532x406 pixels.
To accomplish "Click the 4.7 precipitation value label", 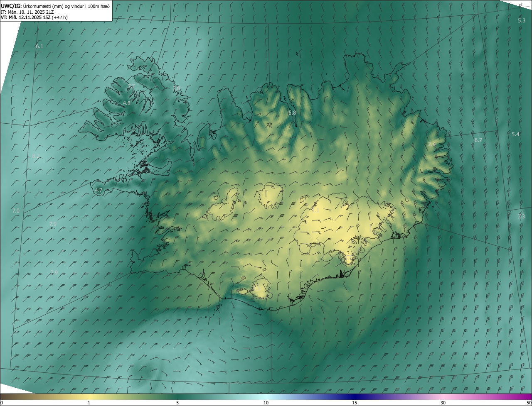I will pyautogui.click(x=99, y=191).
